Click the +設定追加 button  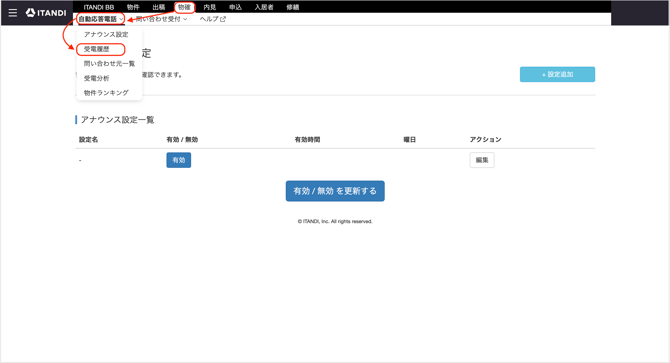click(x=557, y=74)
